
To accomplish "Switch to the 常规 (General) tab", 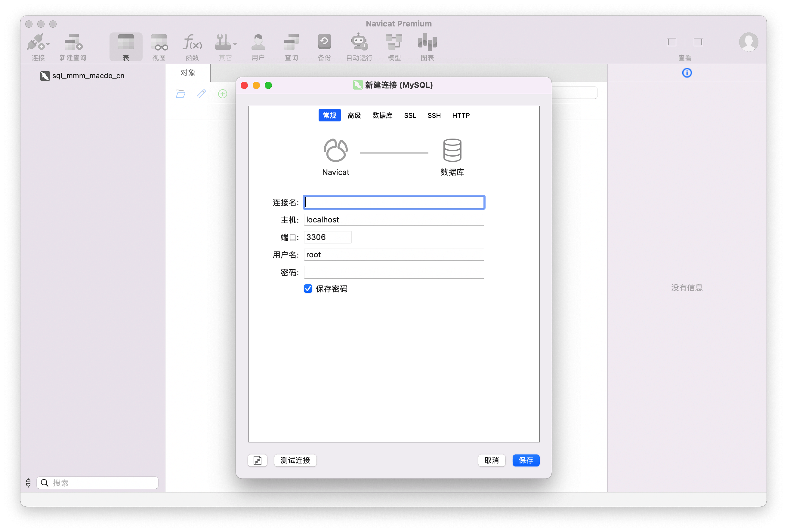I will [x=329, y=115].
